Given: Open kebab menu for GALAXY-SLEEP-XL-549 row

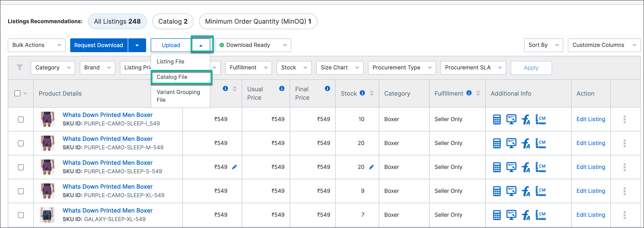Looking at the screenshot, I should point(625,215).
